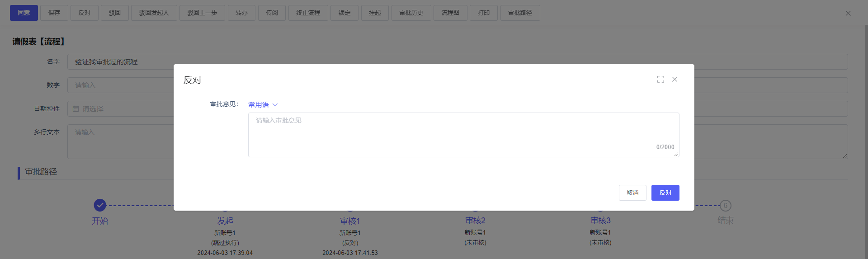
Task: Click the 开始 step checkmark icon
Action: click(100, 205)
